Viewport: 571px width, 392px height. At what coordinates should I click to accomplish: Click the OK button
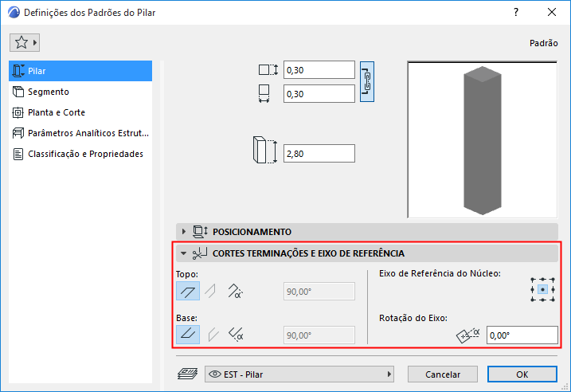point(522,374)
